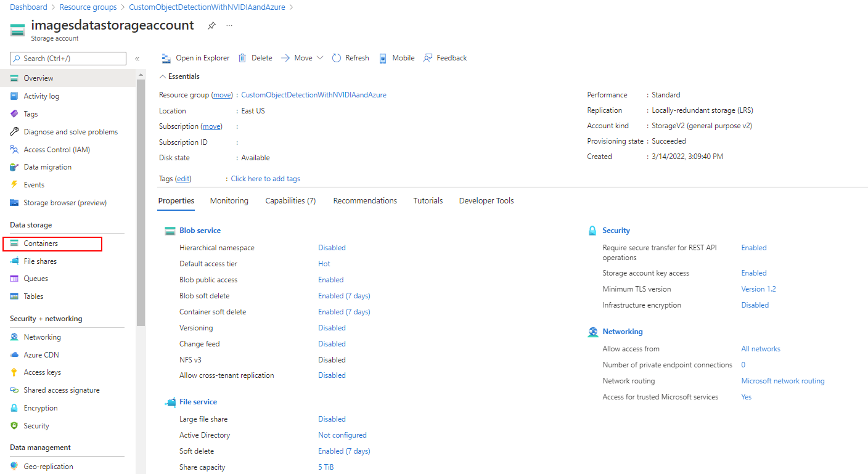This screenshot has width=868, height=474.
Task: Open the Access Control (IAM) icon
Action: (x=14, y=150)
